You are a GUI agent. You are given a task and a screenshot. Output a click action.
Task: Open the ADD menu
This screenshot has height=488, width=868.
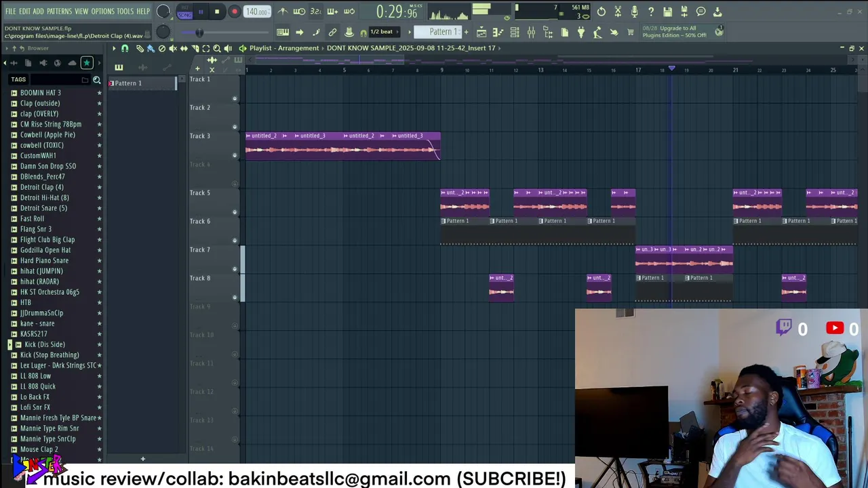point(39,12)
